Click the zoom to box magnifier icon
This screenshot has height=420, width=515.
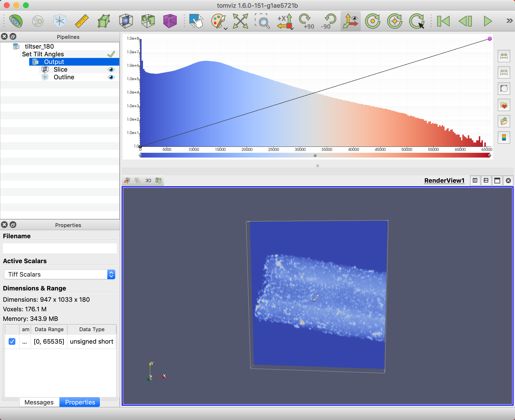pos(262,21)
